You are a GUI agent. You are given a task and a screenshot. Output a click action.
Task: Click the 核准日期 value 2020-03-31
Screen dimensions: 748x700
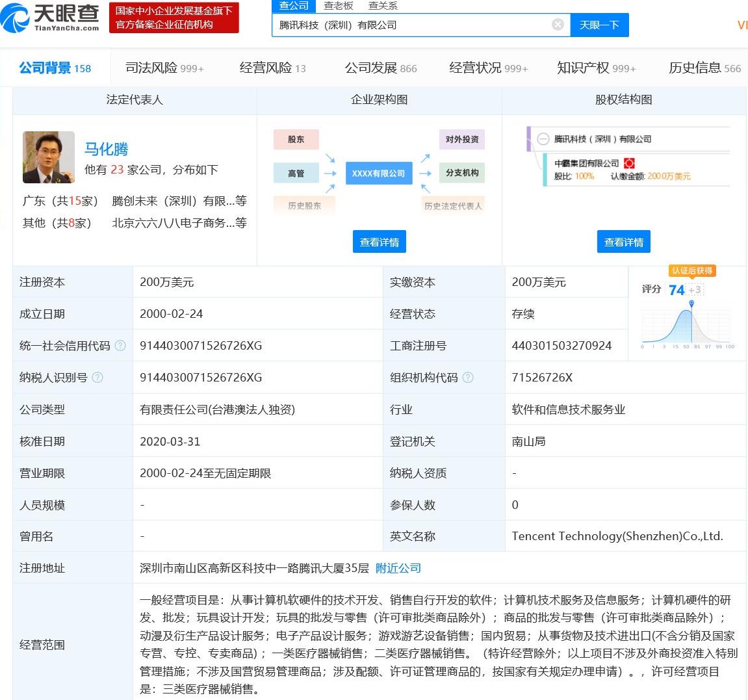click(x=170, y=441)
